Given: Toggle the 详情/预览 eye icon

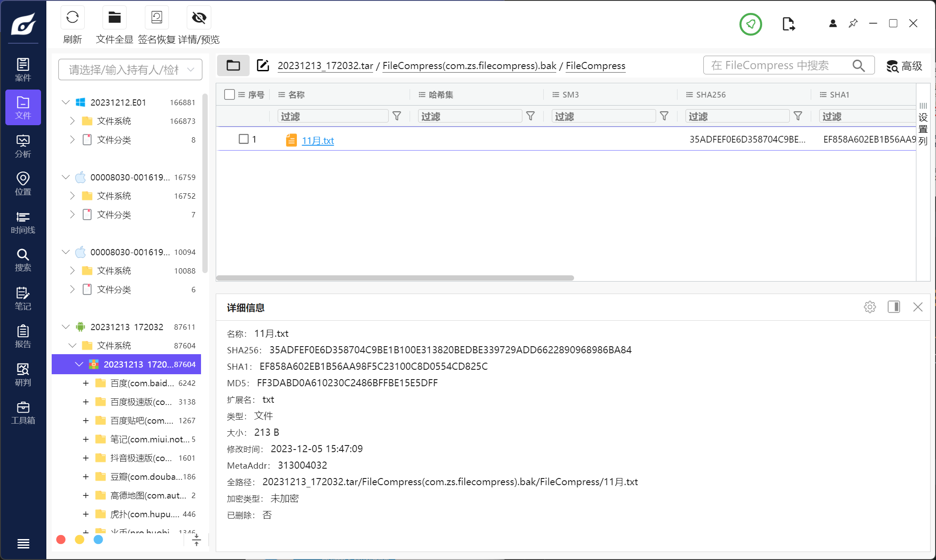Looking at the screenshot, I should tap(199, 18).
